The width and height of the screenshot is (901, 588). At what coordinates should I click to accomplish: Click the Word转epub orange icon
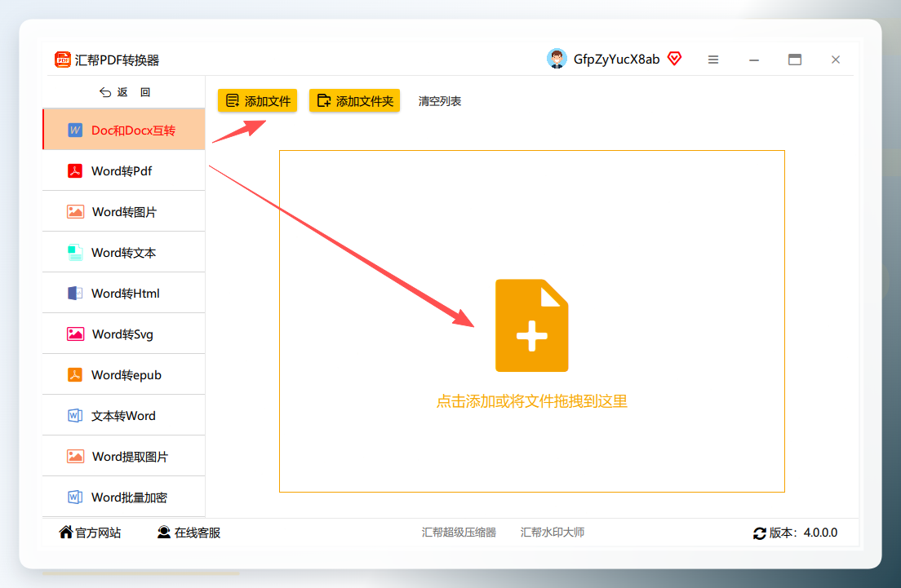[75, 375]
